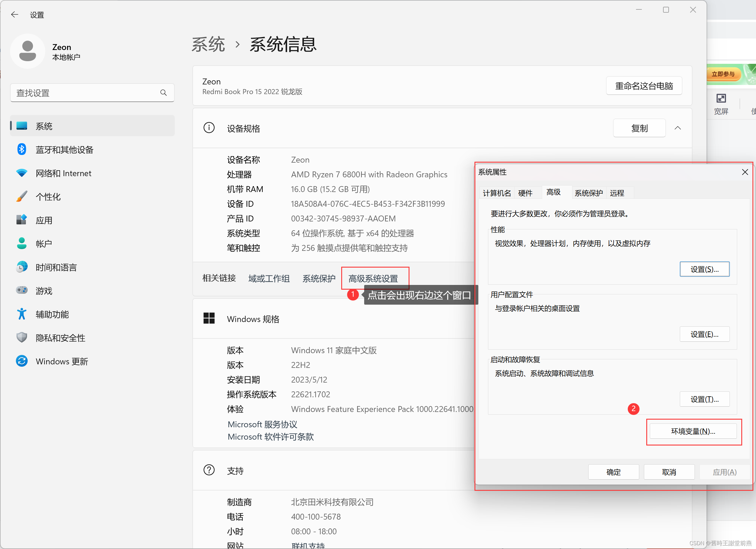Open Windows 更新 settings page
Screen dimensions: 756x549
click(62, 361)
